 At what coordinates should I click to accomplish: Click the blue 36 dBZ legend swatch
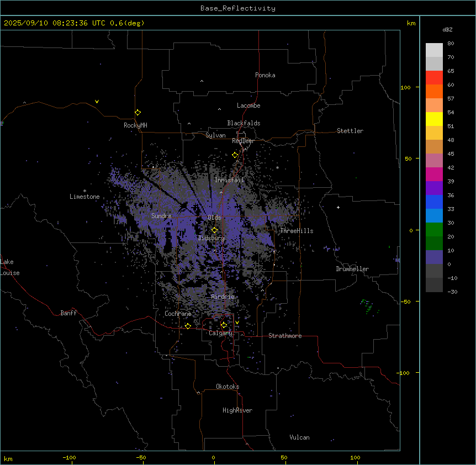tap(434, 202)
